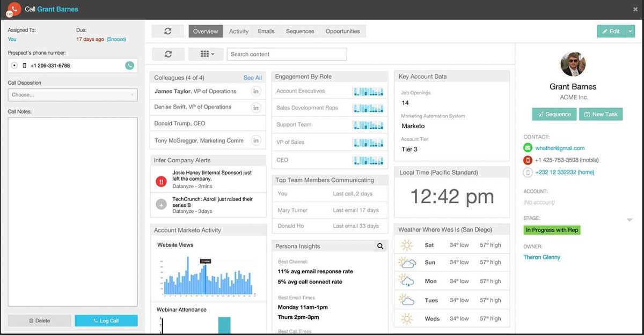The width and height of the screenshot is (644, 335).
Task: Switch to the Activity tab
Action: tap(238, 31)
